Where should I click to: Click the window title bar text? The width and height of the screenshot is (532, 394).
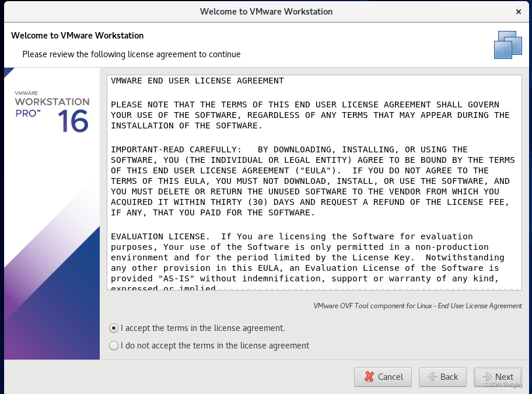pos(266,12)
